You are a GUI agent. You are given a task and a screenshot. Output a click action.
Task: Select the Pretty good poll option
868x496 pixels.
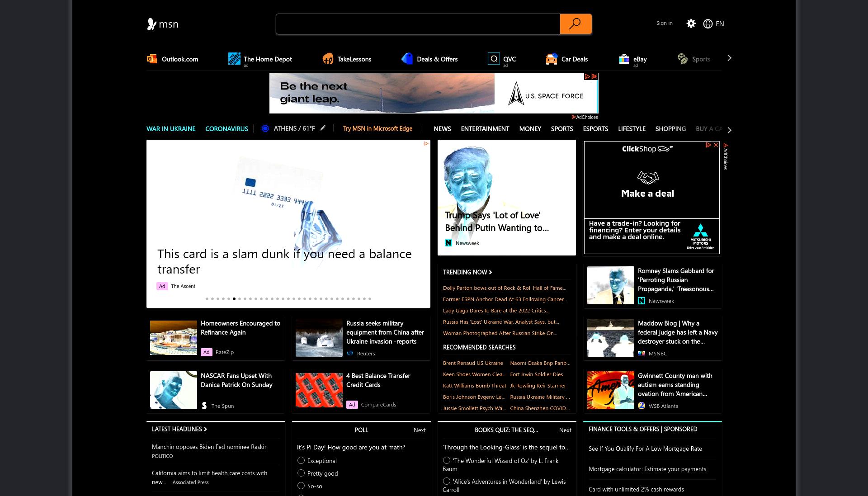301,473
